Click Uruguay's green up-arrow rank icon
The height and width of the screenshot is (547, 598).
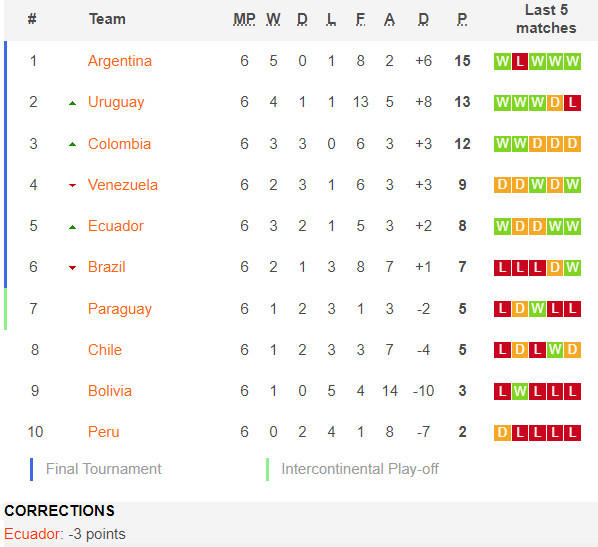72,103
